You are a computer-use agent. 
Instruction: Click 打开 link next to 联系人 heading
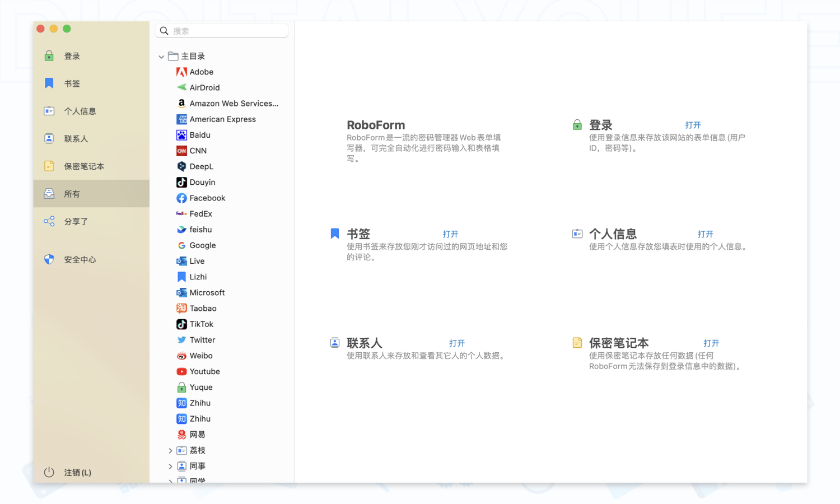point(457,343)
